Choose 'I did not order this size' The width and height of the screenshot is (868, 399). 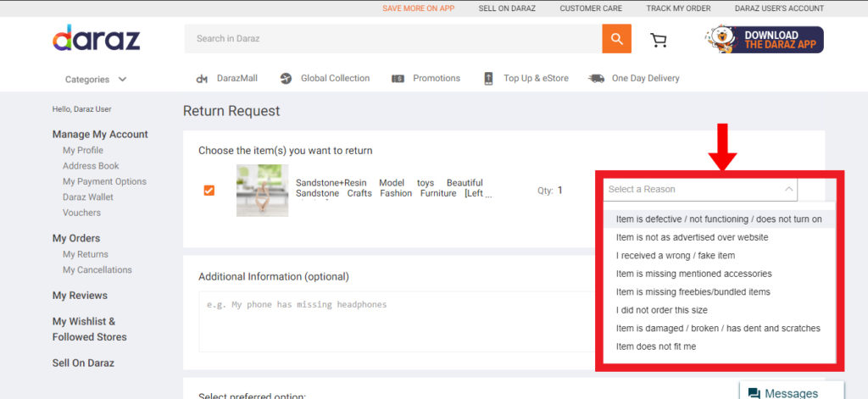tap(719, 310)
